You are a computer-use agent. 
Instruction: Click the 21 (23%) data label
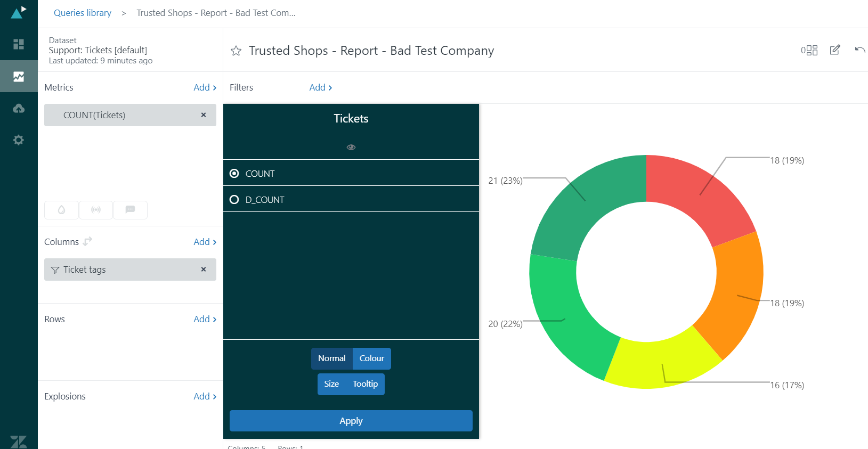pos(505,181)
